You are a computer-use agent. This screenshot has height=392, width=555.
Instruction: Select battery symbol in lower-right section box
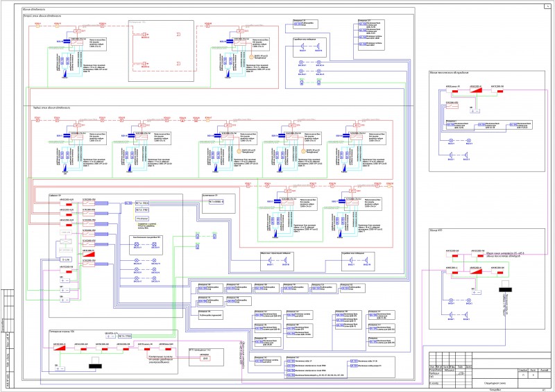coord(477,292)
